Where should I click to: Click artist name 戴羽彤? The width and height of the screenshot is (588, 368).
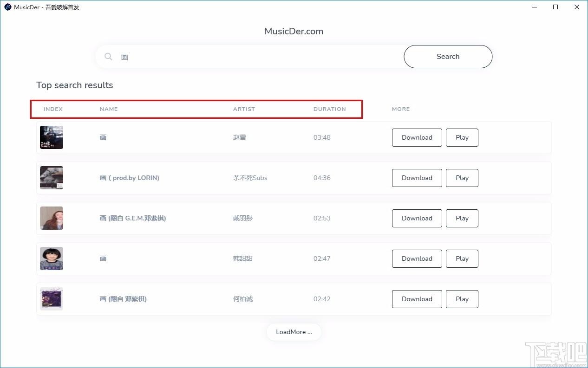click(x=243, y=218)
